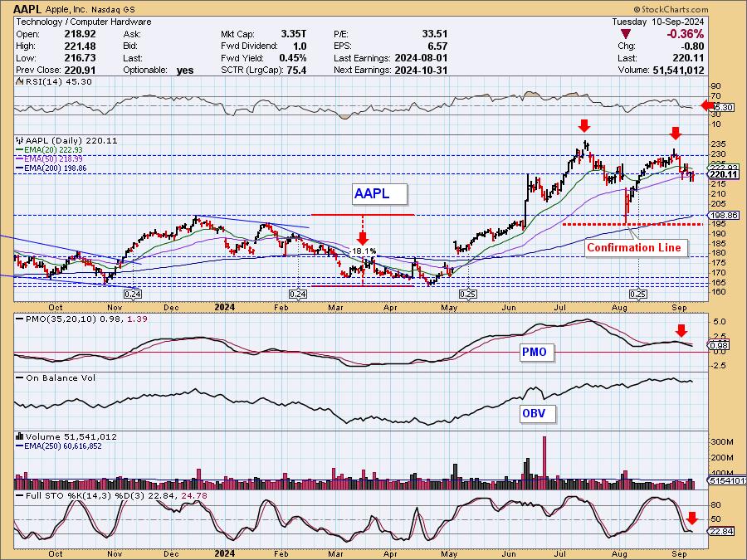
Task: Click the Last Earnings date 2024-08-01
Action: (x=421, y=58)
